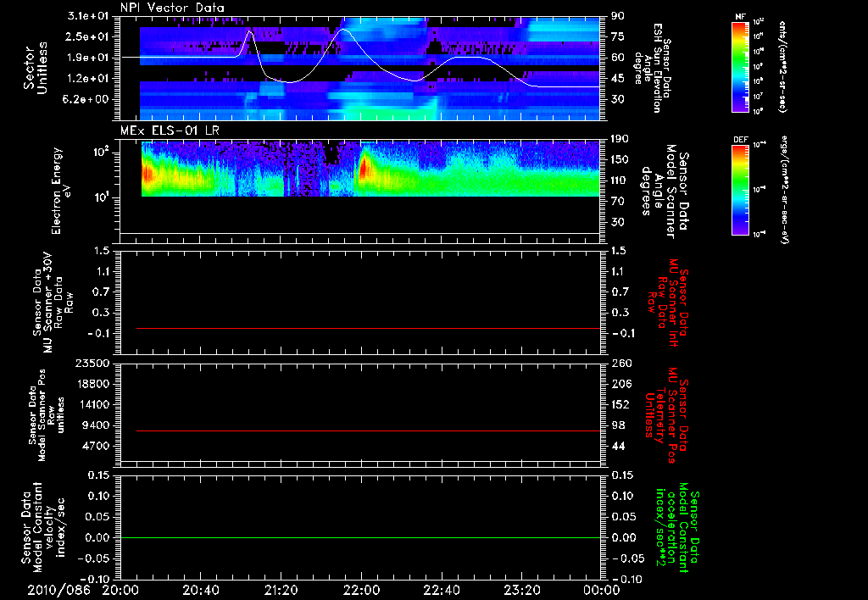Screen dimensions: 868x600
Task: Click the 152 telemetry tick label
Action: pos(620,404)
